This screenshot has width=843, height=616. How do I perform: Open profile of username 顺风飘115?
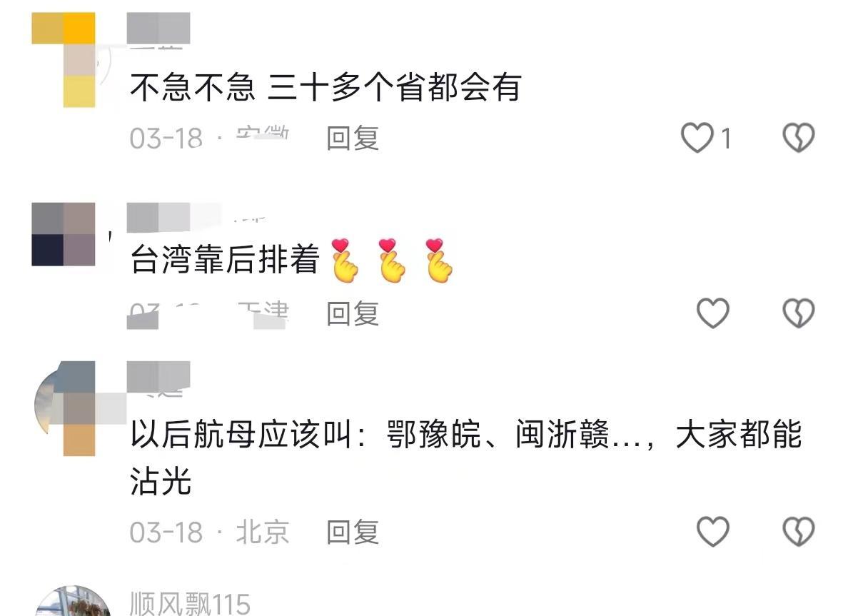pos(190,604)
